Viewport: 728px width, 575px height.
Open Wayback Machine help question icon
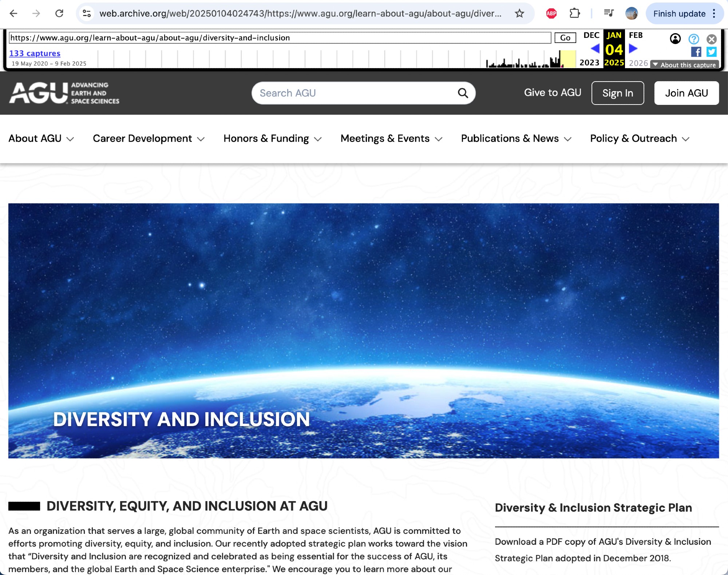tap(694, 39)
